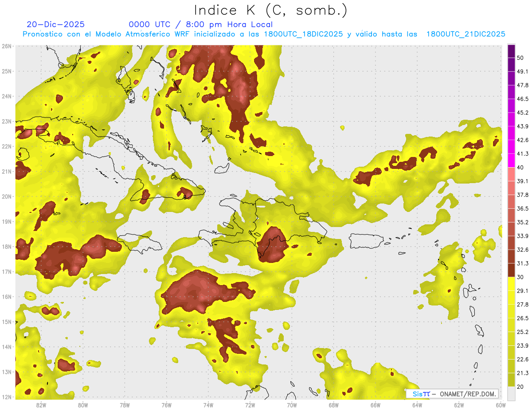
Task: Select the color scale value 47.8
Action: click(x=522, y=85)
